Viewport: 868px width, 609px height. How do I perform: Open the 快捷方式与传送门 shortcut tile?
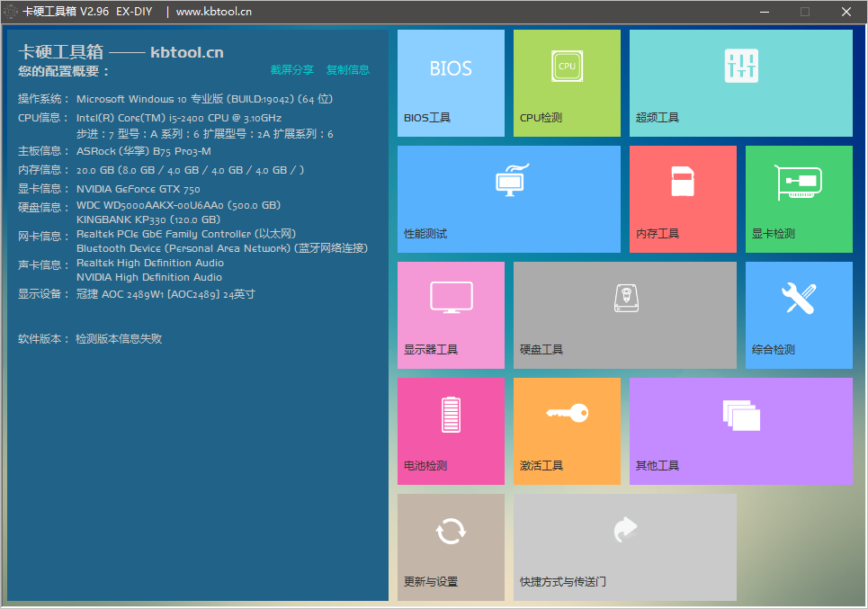coord(625,547)
